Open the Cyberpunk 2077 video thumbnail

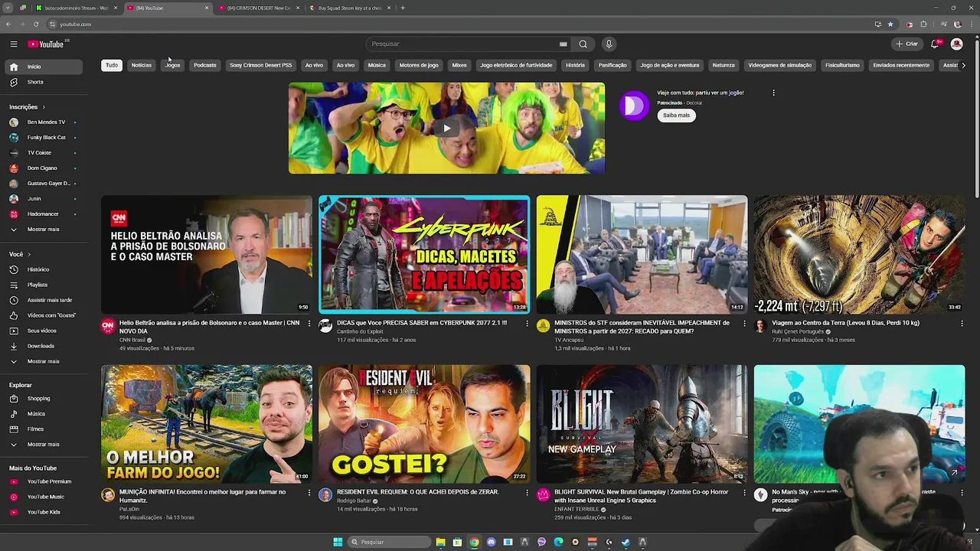424,254
